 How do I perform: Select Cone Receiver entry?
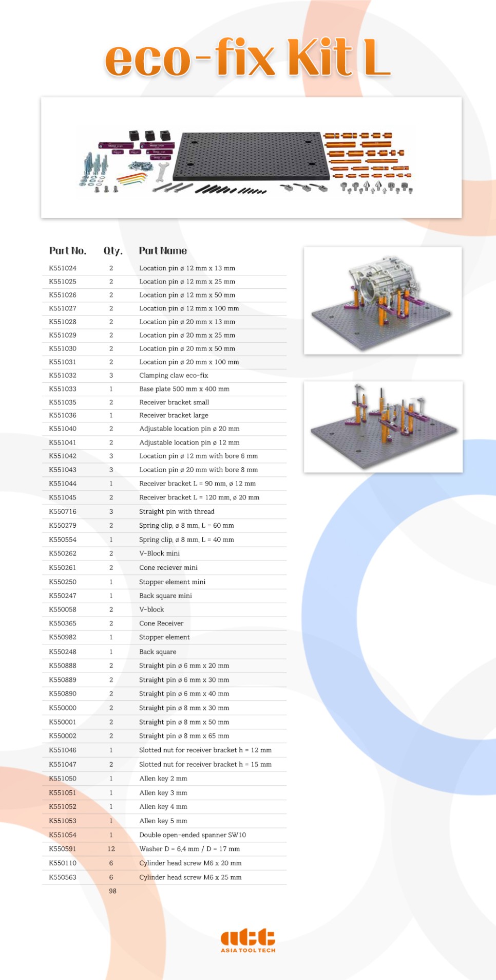click(161, 623)
